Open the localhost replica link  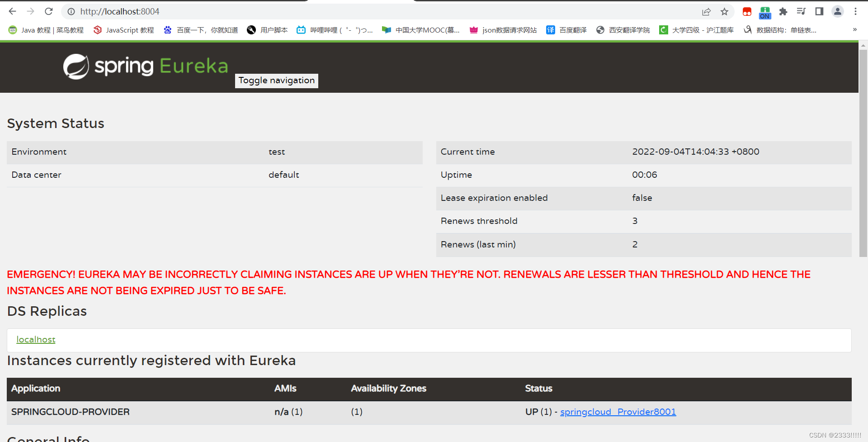pyautogui.click(x=36, y=339)
